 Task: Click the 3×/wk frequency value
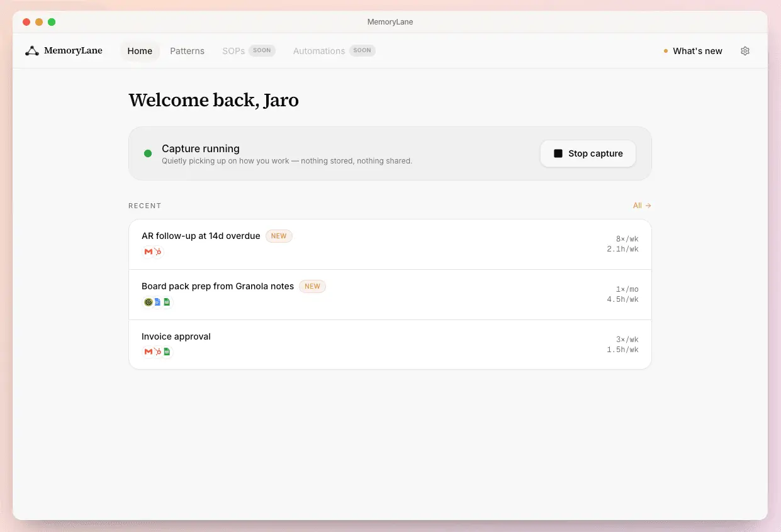point(627,340)
